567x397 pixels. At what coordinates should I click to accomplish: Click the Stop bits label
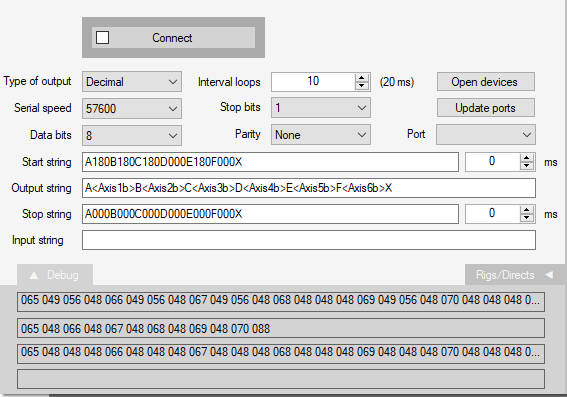point(240,107)
